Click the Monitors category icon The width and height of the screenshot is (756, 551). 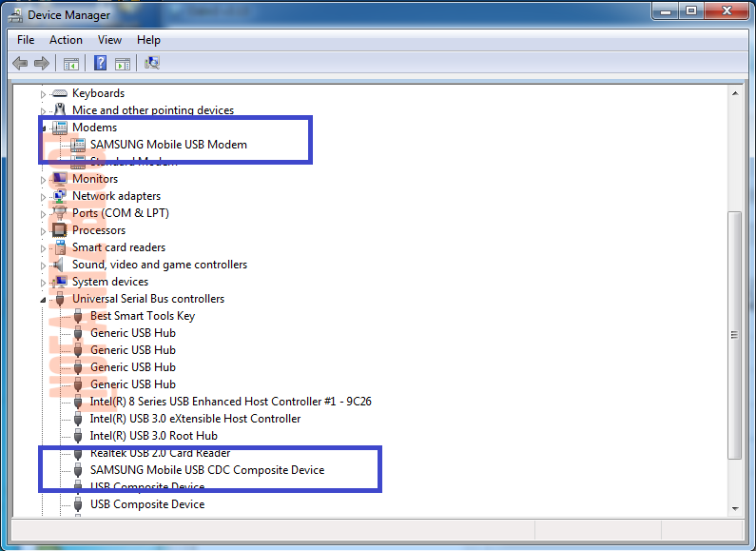(x=59, y=179)
